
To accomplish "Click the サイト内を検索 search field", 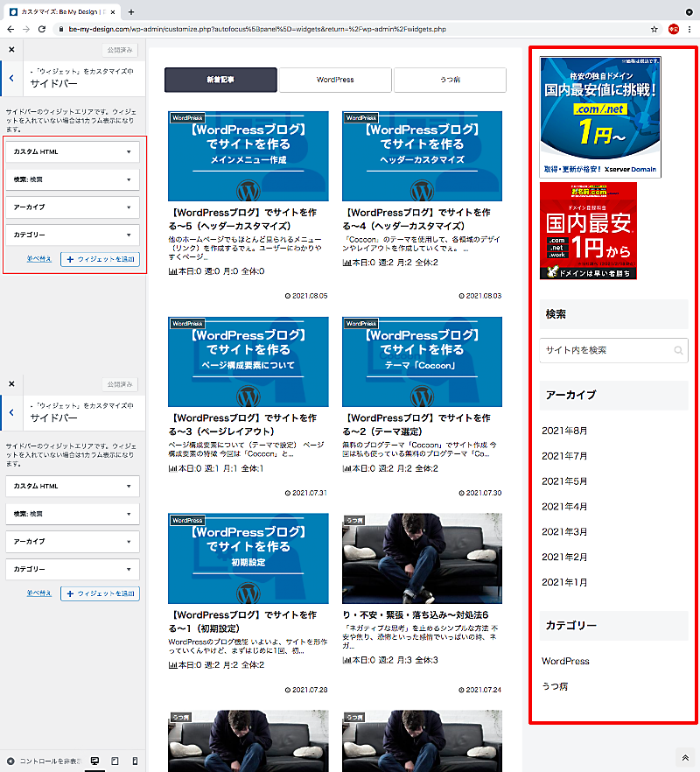I will click(604, 350).
